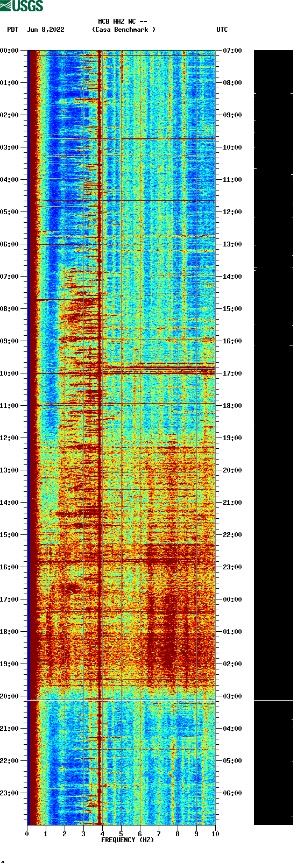Screen dimensions: 297x868
Task: Click the 'UTC' timezone label
Action: (x=222, y=30)
